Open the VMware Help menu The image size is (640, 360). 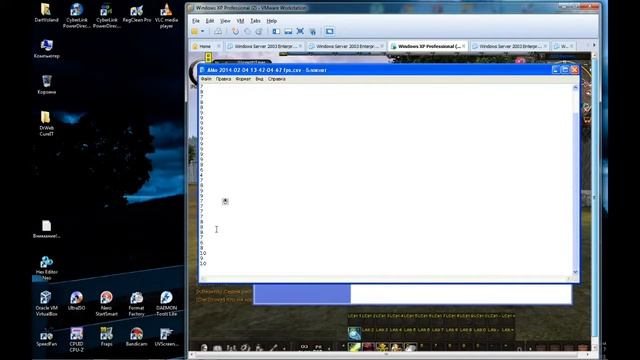point(271,21)
